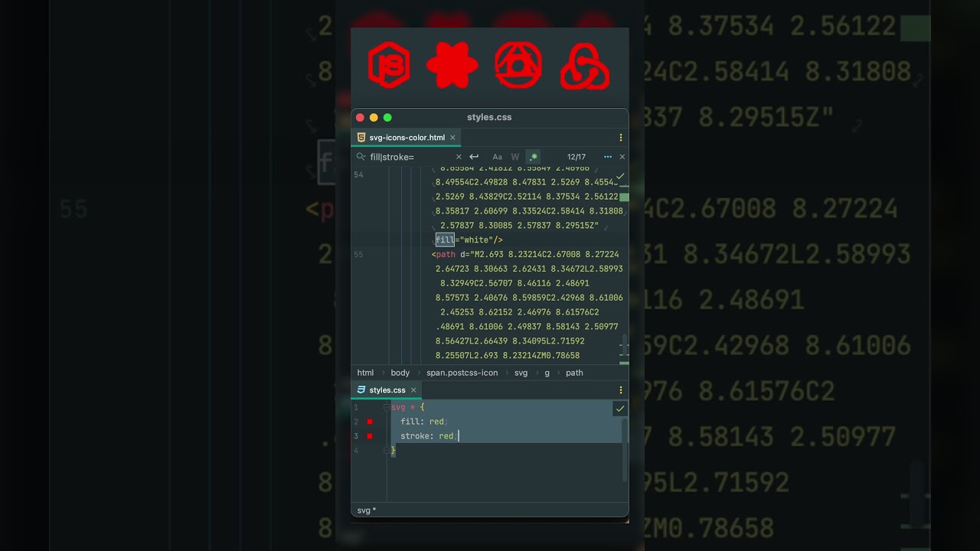Click the red React atom icon

(x=452, y=65)
